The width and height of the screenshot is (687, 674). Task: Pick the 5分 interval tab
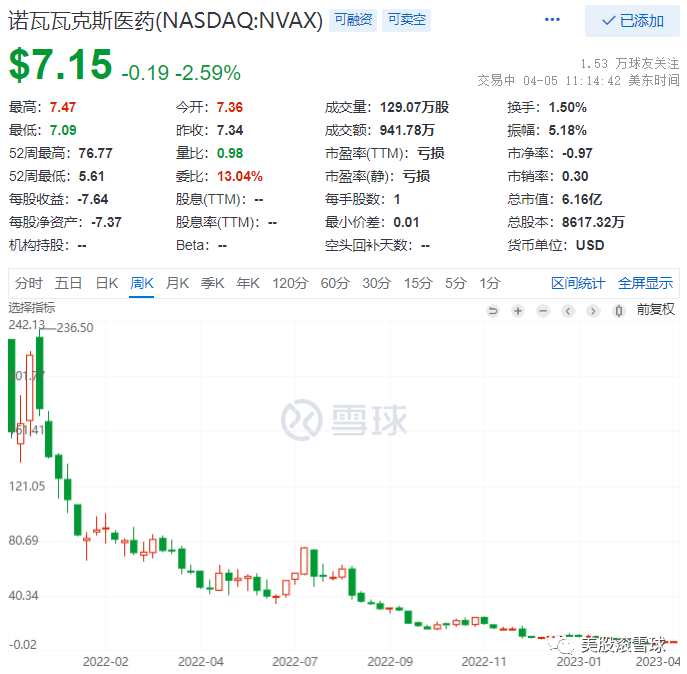click(455, 283)
